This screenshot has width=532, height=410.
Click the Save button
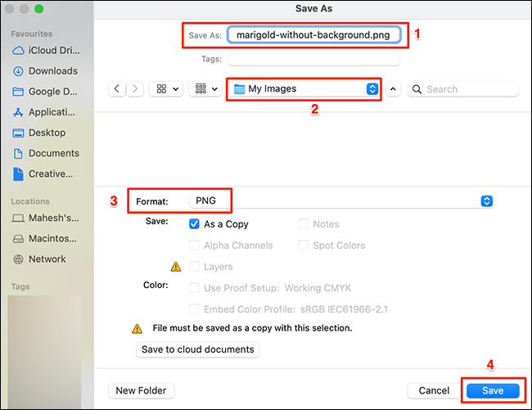pyautogui.click(x=492, y=390)
